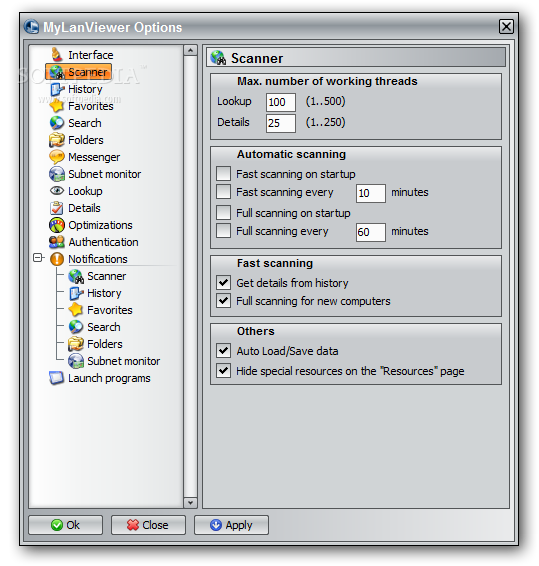Click the MyLanViewer title bar icon
Viewport: 539px width, 566px height.
tap(31, 27)
